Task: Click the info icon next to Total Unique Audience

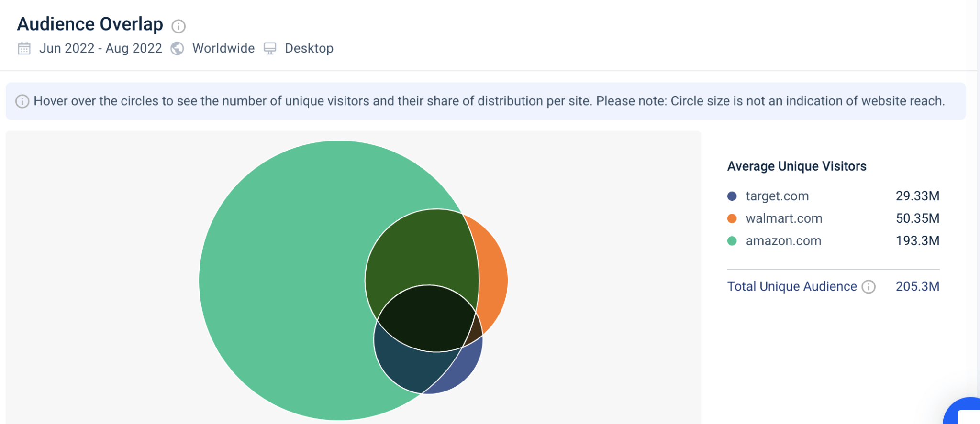Action: coord(868,287)
